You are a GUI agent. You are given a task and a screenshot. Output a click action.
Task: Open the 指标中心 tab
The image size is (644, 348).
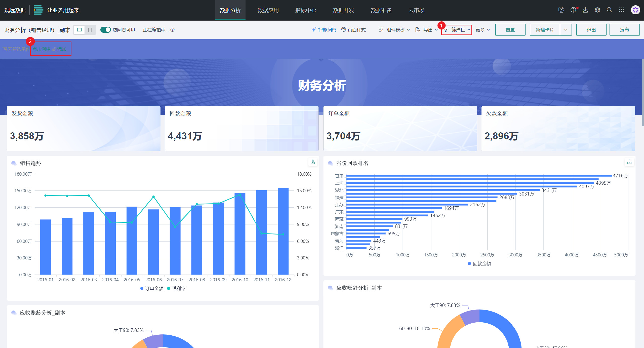pos(306,10)
